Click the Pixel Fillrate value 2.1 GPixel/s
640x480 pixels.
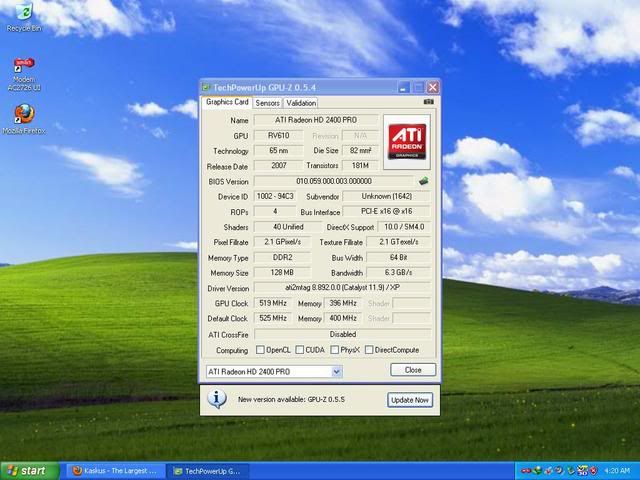tap(282, 242)
